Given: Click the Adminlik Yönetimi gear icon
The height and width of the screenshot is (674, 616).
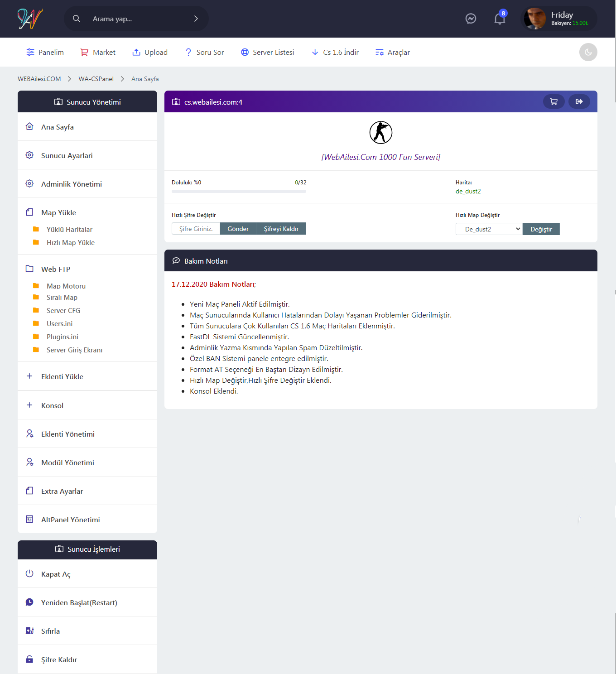Looking at the screenshot, I should [29, 183].
